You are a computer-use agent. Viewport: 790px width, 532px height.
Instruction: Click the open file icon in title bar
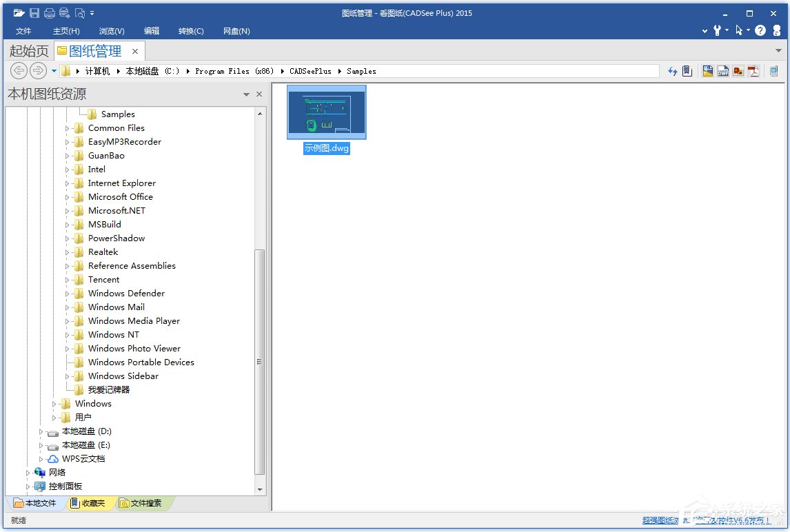19,13
